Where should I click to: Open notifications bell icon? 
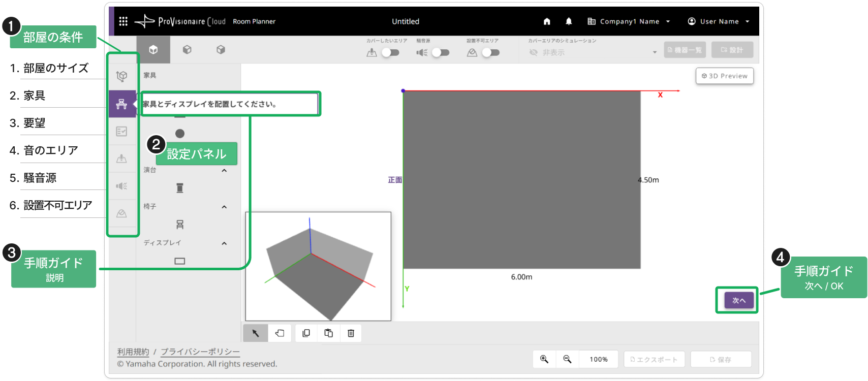[569, 21]
